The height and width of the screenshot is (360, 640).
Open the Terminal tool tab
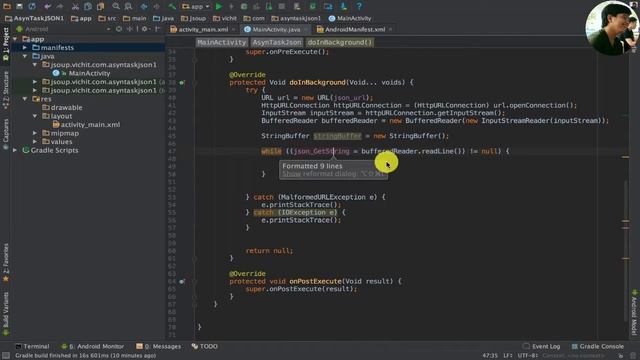[32, 347]
